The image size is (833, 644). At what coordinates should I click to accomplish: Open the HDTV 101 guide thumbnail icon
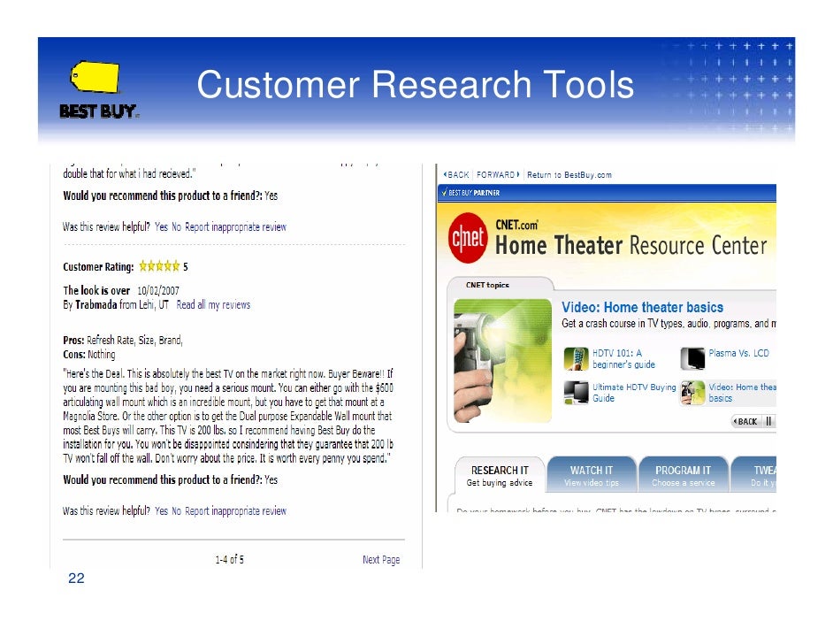pos(576,358)
